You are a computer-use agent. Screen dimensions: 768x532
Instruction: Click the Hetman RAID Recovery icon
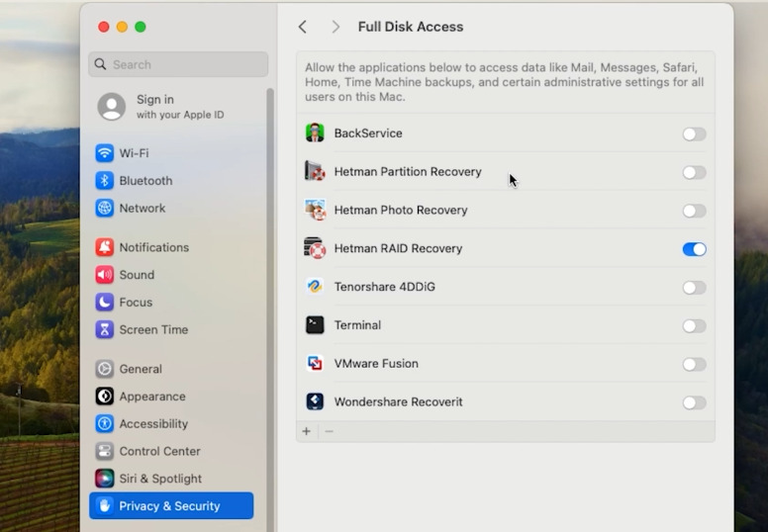coord(315,248)
